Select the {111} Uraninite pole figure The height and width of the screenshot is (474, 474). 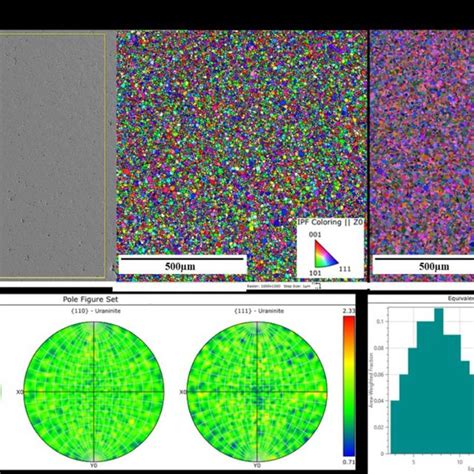click(257, 391)
